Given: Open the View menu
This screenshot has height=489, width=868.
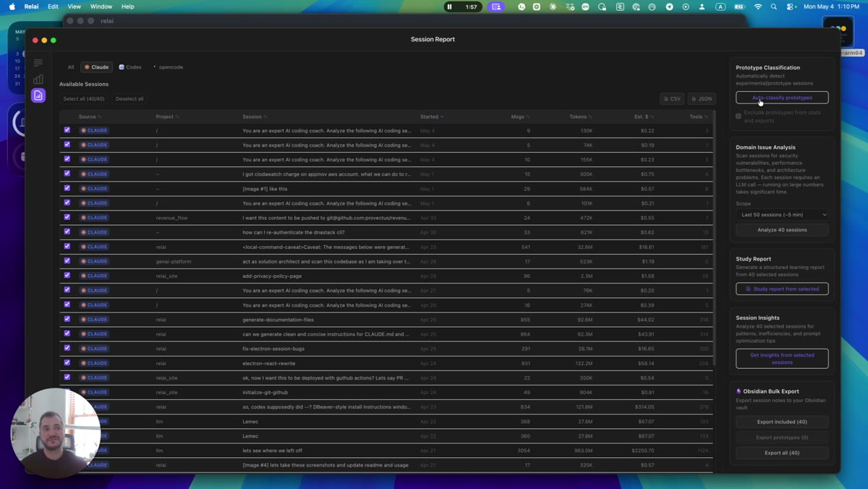Looking at the screenshot, I should click(74, 7).
